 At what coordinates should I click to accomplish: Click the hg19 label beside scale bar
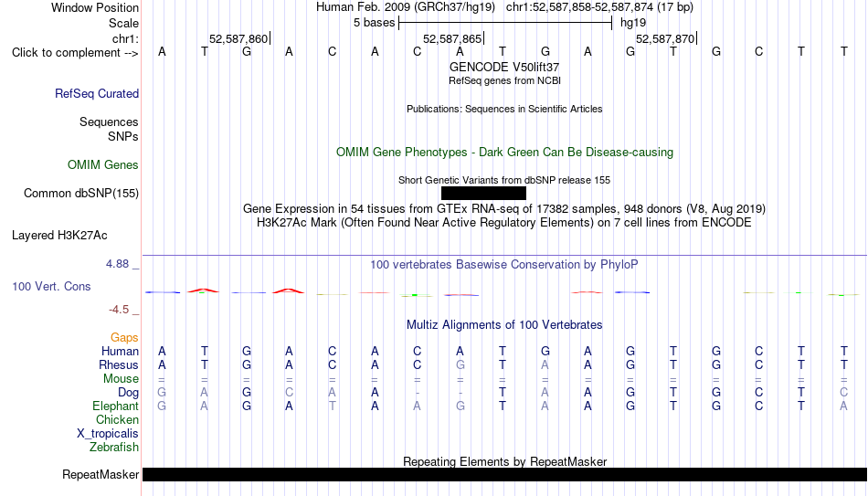[633, 23]
